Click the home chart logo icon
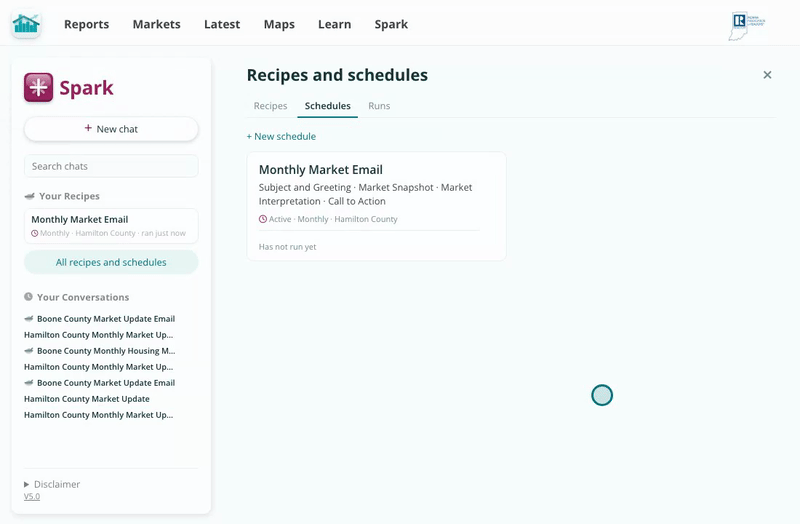The height and width of the screenshot is (524, 800). coord(26,24)
